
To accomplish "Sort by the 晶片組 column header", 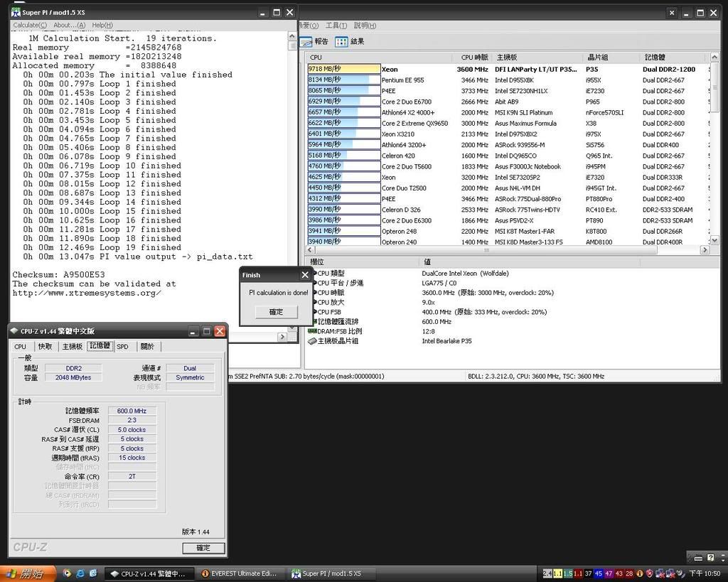I will [611, 58].
